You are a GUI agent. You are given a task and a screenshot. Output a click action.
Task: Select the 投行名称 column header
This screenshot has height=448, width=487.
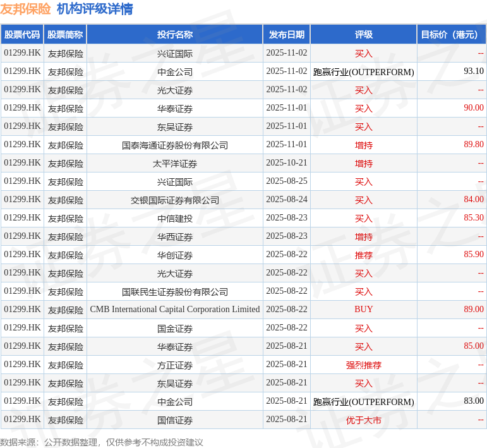coord(175,35)
